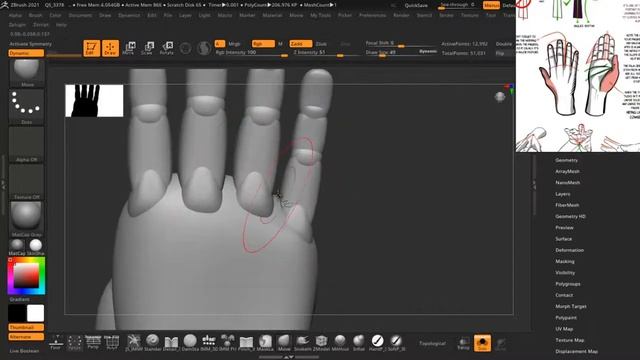Open the Material menu
Image resolution: width=640 pixels, height=360 pixels.
pos(272,15)
